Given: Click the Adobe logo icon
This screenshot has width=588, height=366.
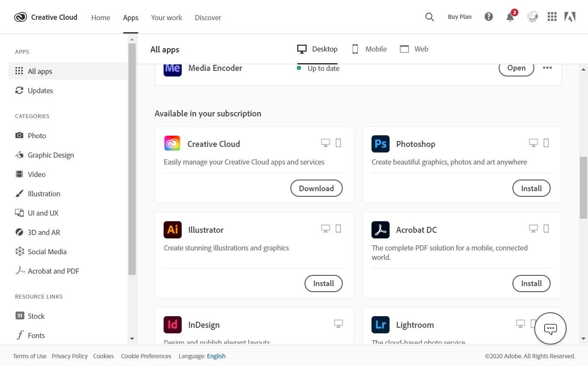Looking at the screenshot, I should (x=570, y=17).
